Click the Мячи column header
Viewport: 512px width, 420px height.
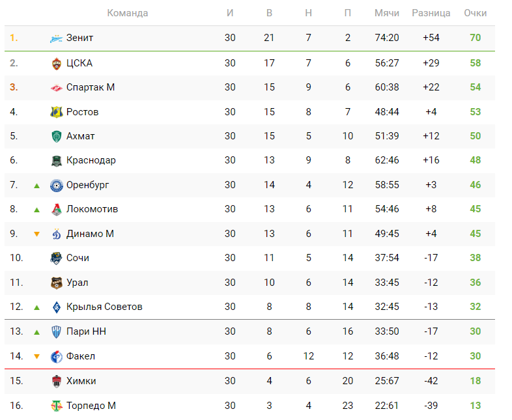387,13
